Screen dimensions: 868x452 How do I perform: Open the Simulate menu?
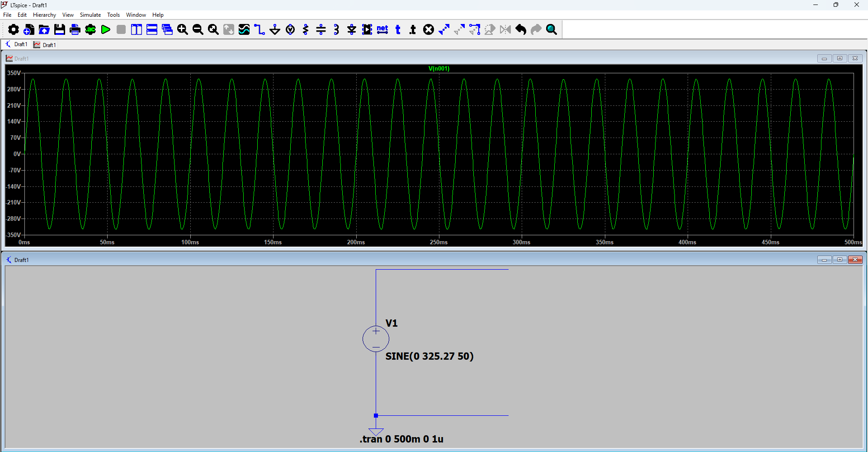[90, 15]
